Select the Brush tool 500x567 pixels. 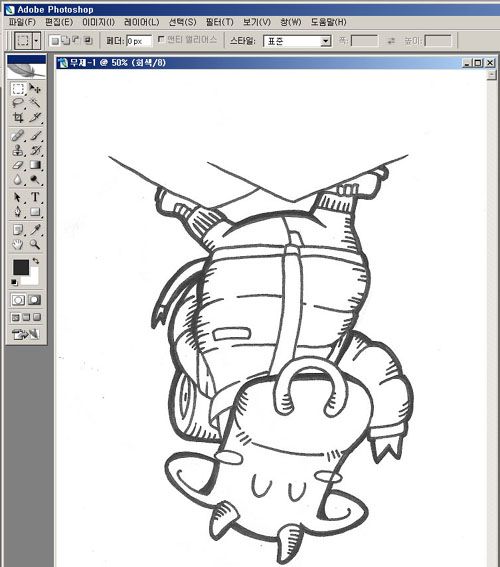click(35, 136)
